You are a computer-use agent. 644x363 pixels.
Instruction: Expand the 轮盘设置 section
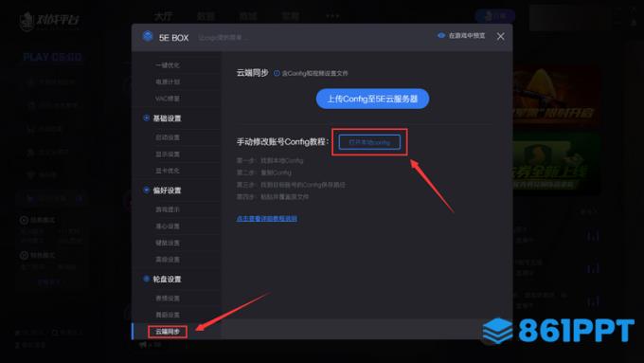tap(168, 280)
